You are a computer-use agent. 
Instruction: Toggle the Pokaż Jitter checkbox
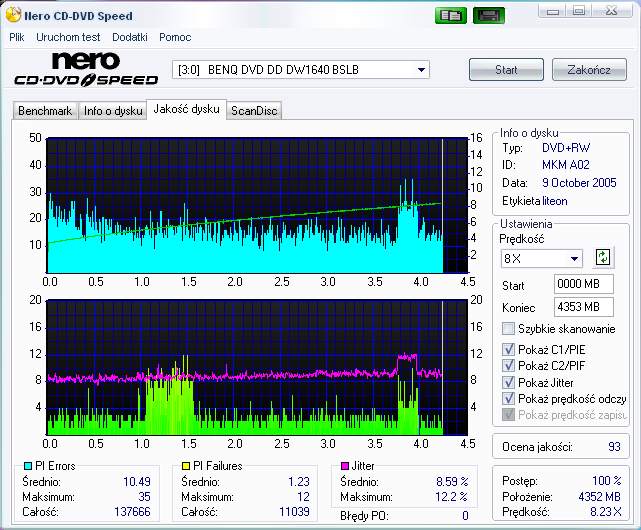point(508,382)
